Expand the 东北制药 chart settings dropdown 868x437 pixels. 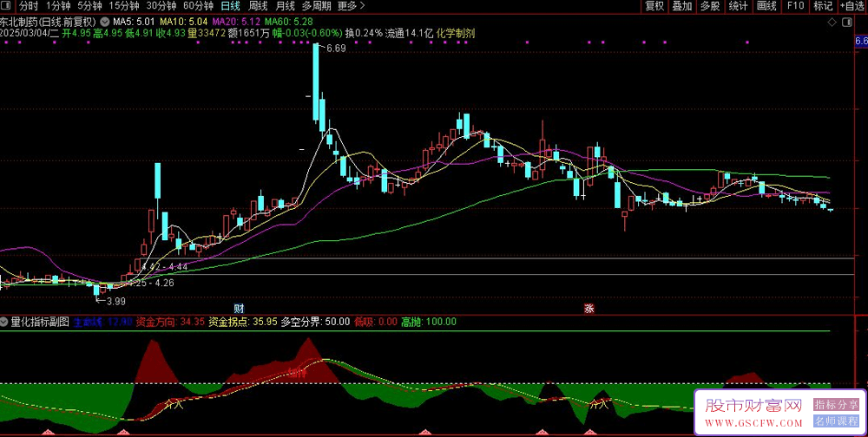(x=103, y=23)
